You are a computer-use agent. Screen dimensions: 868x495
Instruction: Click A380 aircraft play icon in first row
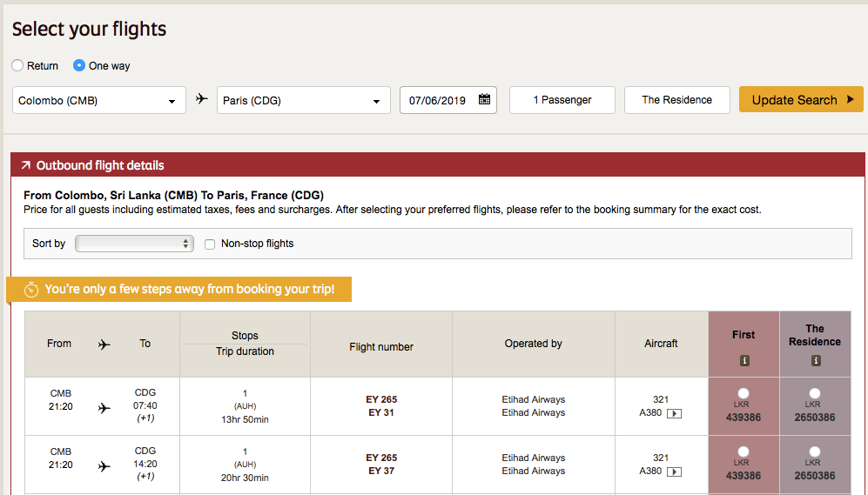point(674,413)
